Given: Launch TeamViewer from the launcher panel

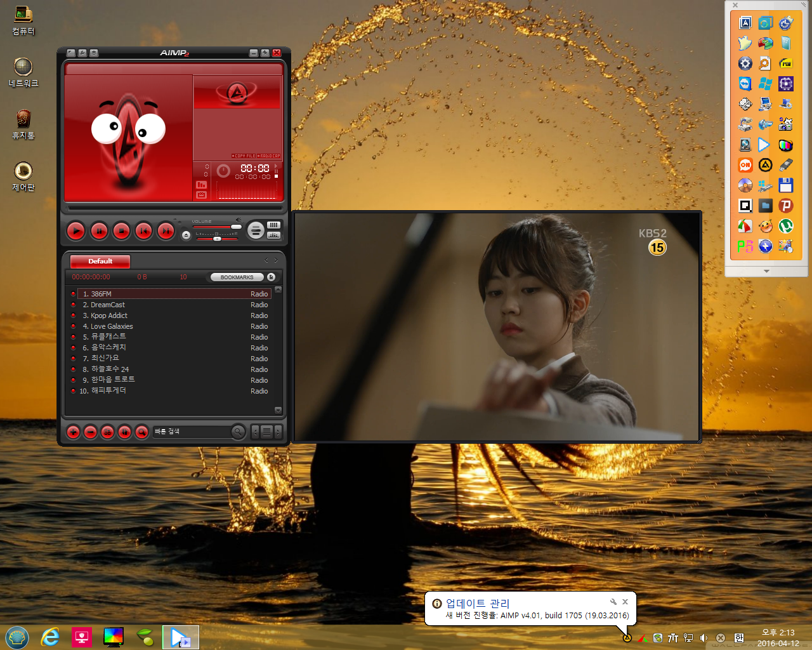Looking at the screenshot, I should point(745,84).
